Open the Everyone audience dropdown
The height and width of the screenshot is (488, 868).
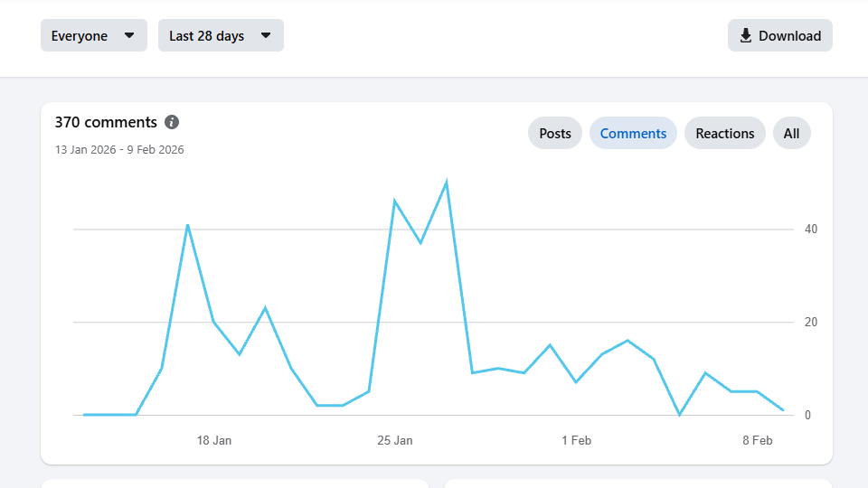click(x=93, y=36)
